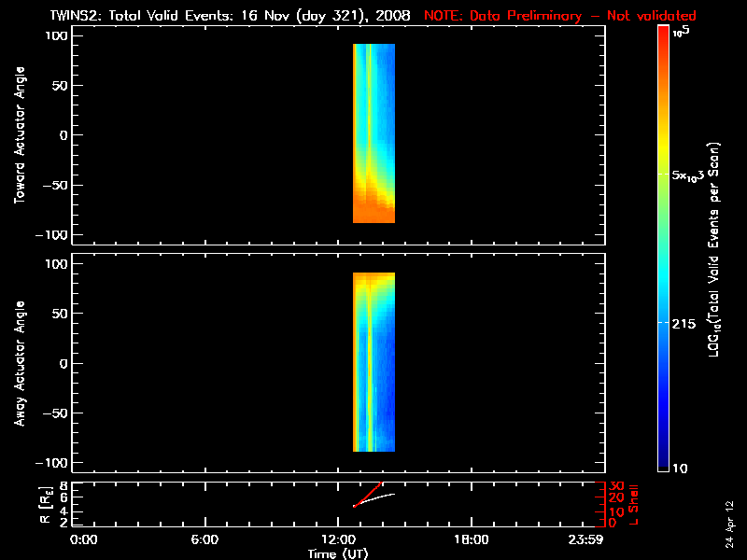Click the '30' L Shell tick label

tap(616, 485)
